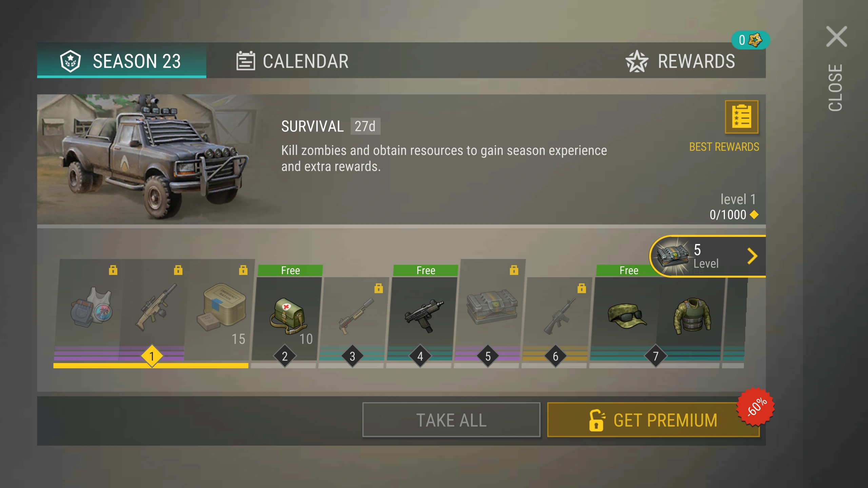Click the Take All button
Image resolution: width=868 pixels, height=488 pixels.
coord(451,420)
